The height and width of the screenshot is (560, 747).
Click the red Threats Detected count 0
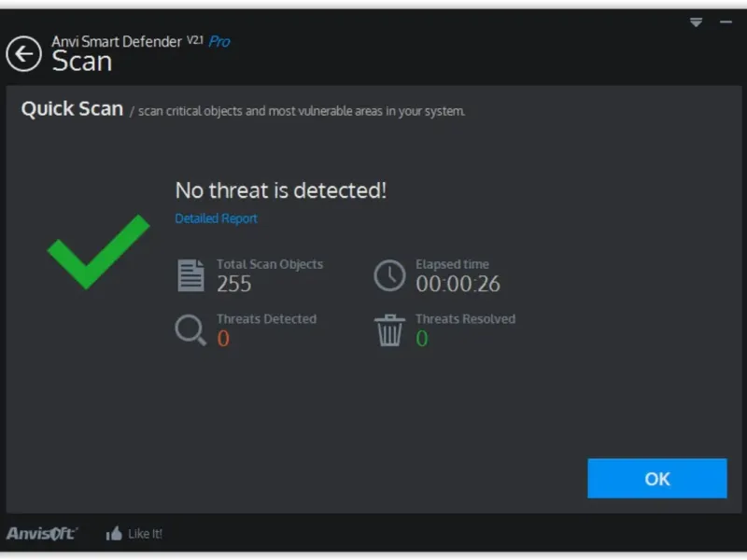tap(223, 339)
